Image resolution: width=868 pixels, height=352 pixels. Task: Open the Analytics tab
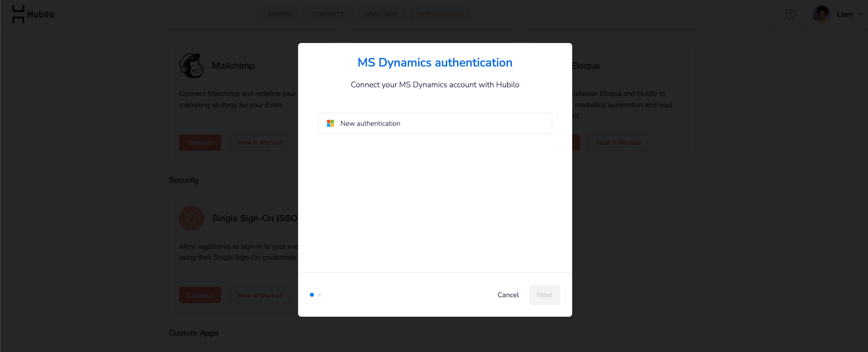[381, 14]
